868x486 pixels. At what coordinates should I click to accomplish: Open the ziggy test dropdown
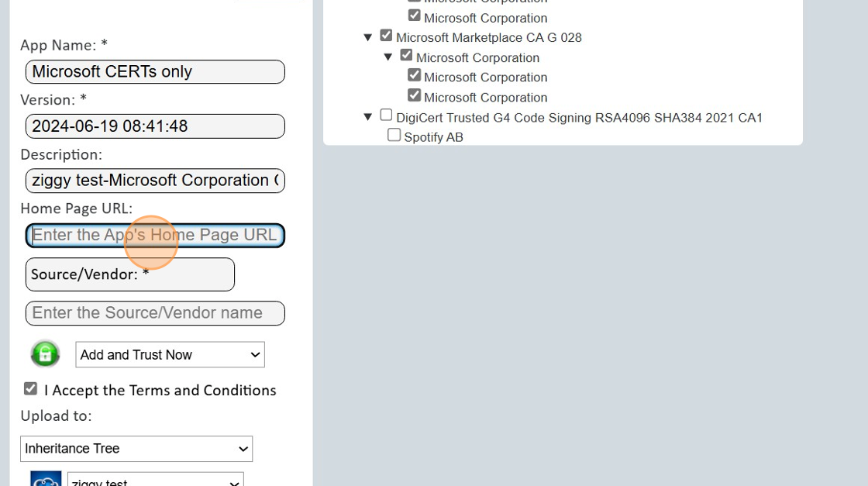155,481
